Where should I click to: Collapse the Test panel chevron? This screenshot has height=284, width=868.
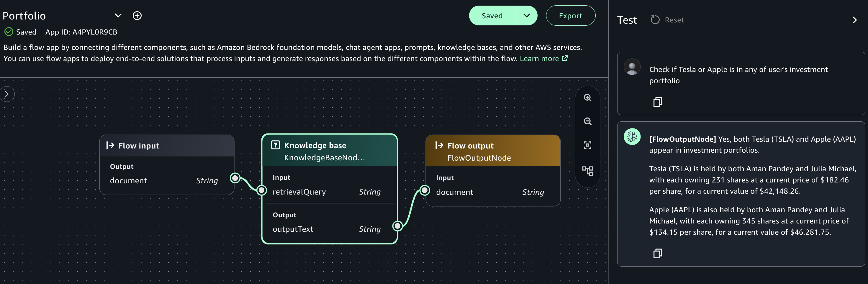click(854, 20)
